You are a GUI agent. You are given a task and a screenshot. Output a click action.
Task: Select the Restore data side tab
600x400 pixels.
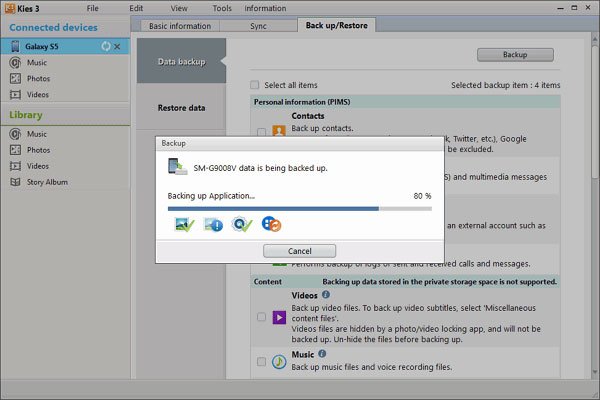(x=181, y=108)
